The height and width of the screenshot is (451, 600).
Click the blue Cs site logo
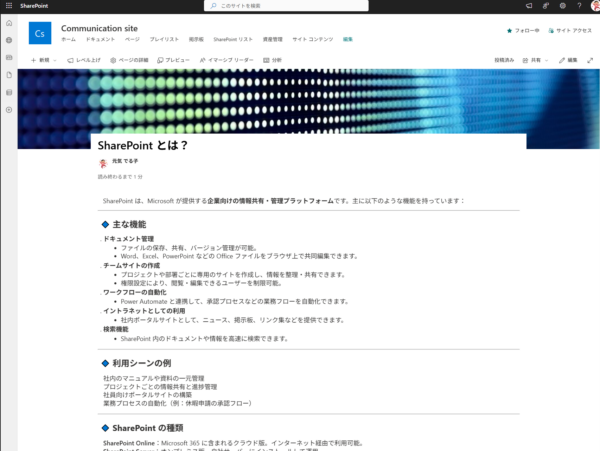[x=40, y=33]
